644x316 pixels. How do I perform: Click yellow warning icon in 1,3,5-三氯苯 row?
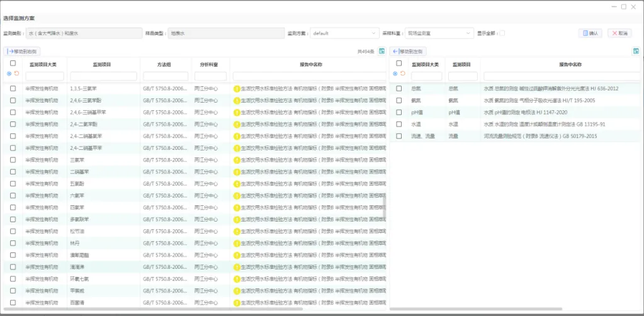click(237, 89)
